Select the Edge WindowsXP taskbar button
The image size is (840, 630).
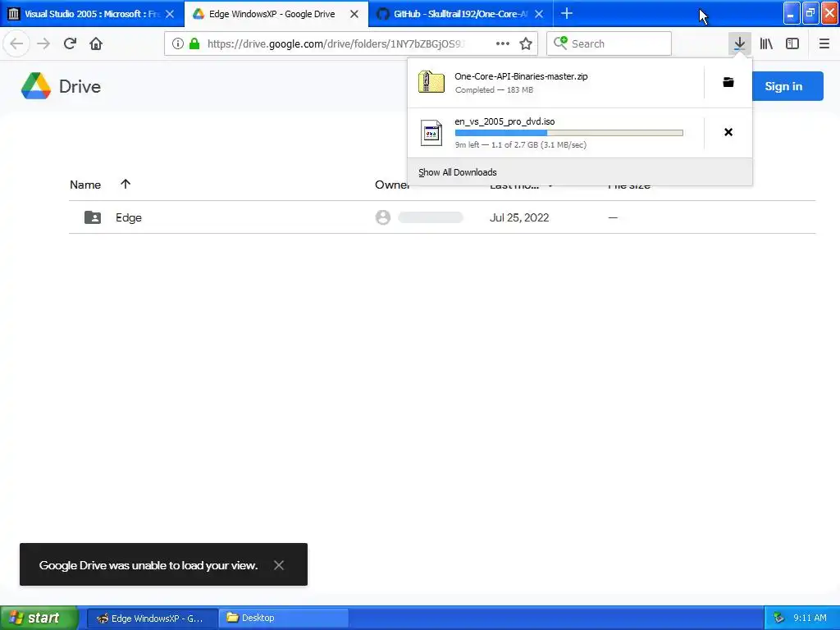pos(152,619)
